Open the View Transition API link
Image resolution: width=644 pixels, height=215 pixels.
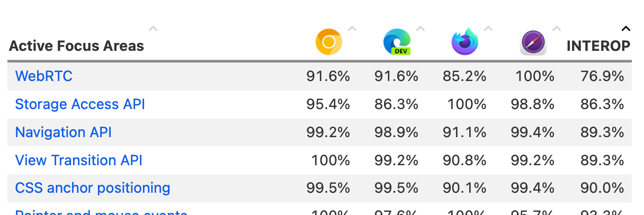[78, 160]
